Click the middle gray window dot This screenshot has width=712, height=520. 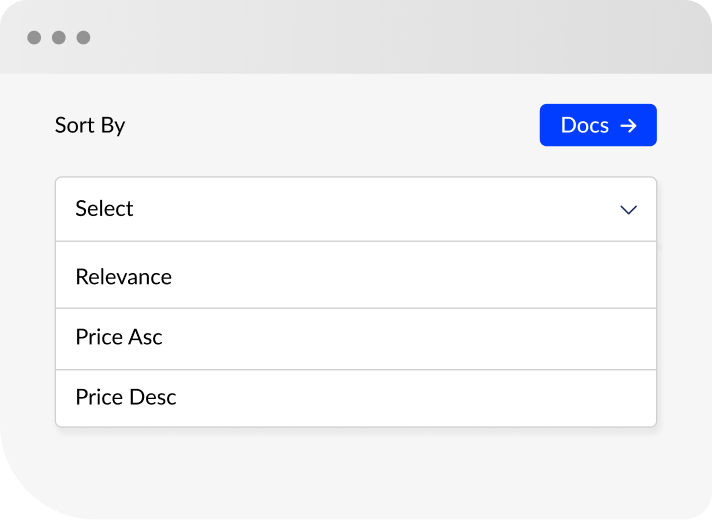point(59,37)
